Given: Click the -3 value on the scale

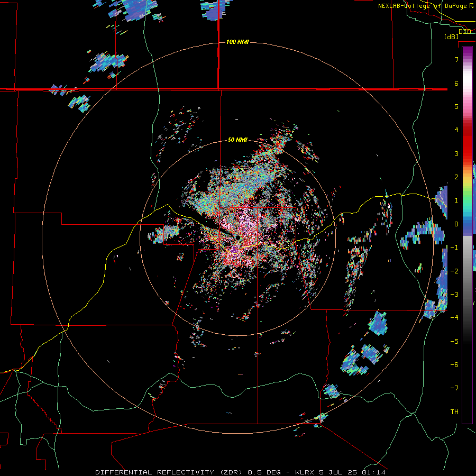Looking at the screenshot, I should click(454, 295).
